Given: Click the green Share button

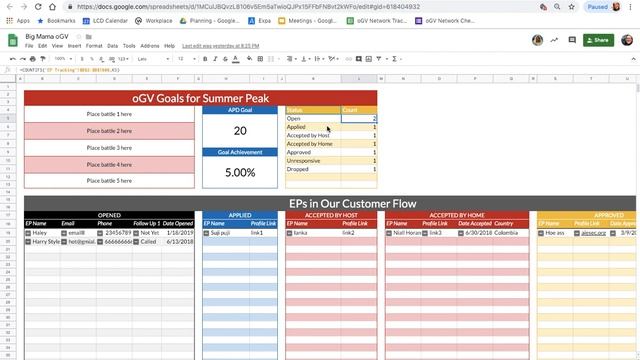Looking at the screenshot, I should tap(598, 40).
